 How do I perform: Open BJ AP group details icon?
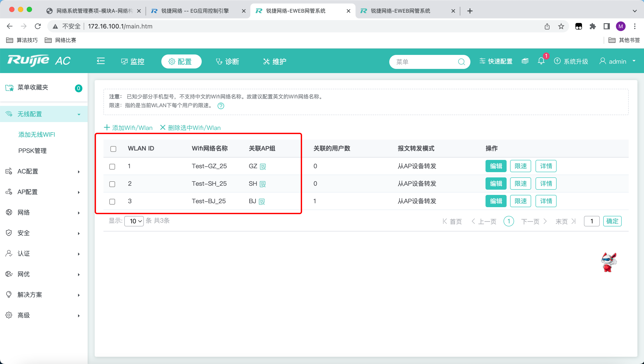262,201
